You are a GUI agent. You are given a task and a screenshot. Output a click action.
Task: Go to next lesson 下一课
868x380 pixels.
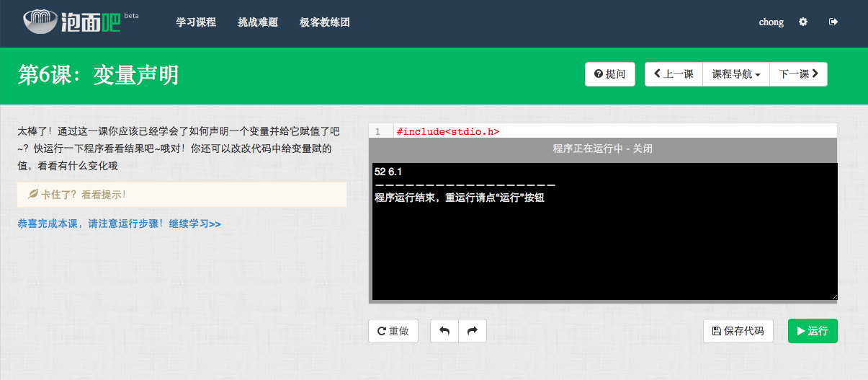(x=798, y=74)
